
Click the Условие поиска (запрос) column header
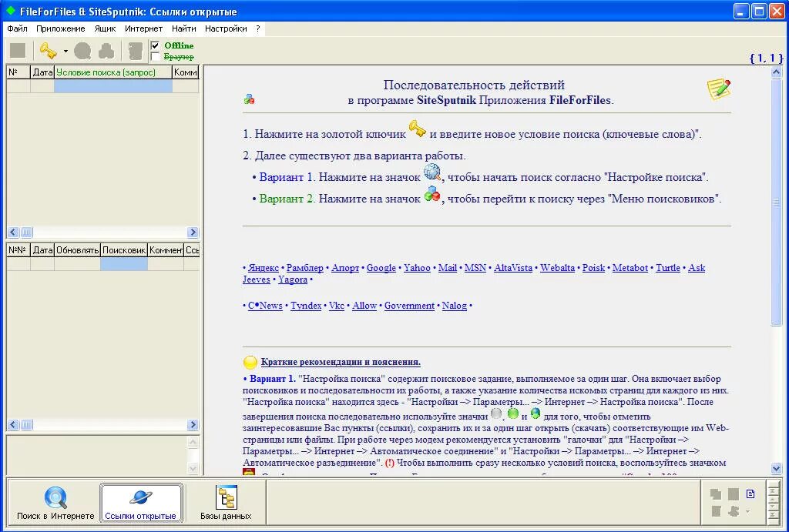click(112, 72)
